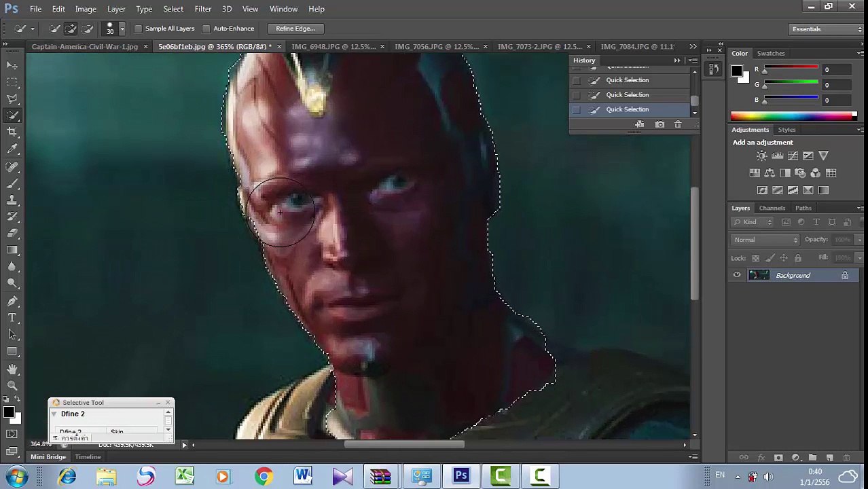Select the Rectangular Marquee tool

13,82
